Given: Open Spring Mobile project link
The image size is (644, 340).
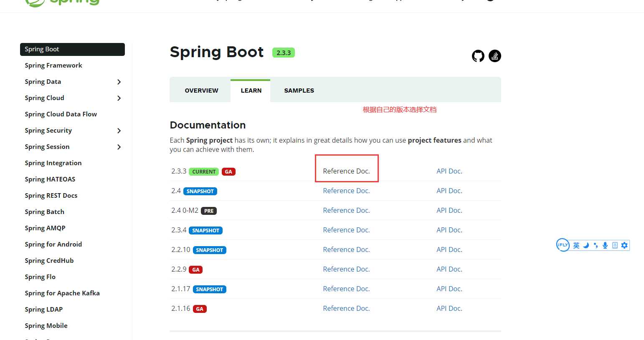Looking at the screenshot, I should pos(46,326).
